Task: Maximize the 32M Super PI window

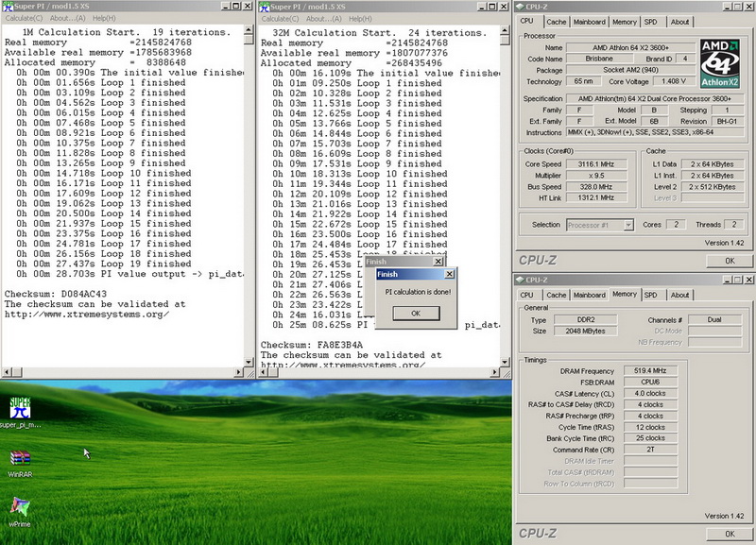Action: 491,7
